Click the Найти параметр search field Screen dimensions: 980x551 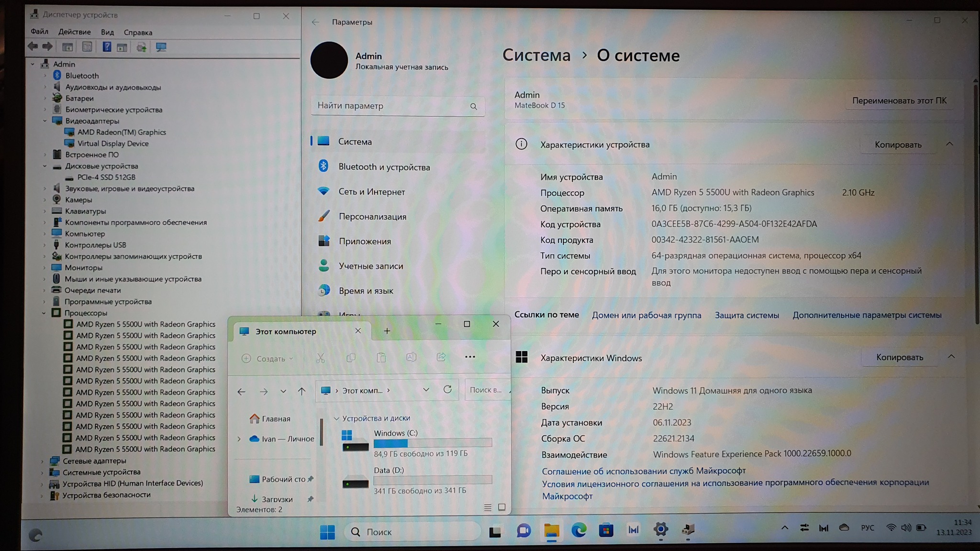pyautogui.click(x=392, y=106)
